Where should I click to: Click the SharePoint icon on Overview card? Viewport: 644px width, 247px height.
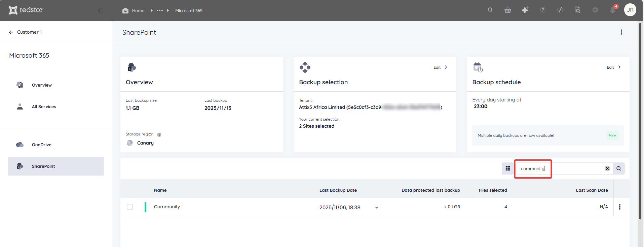pos(131,67)
